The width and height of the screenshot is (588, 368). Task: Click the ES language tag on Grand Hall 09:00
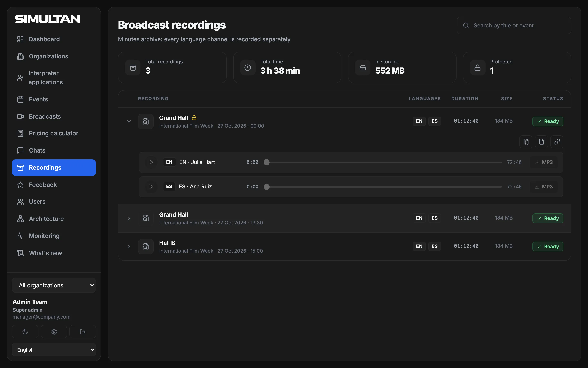click(x=435, y=121)
